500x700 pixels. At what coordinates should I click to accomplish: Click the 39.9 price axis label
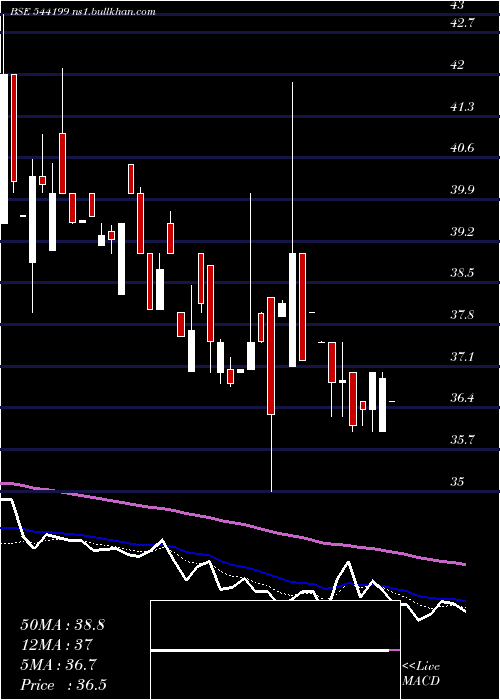pos(462,190)
